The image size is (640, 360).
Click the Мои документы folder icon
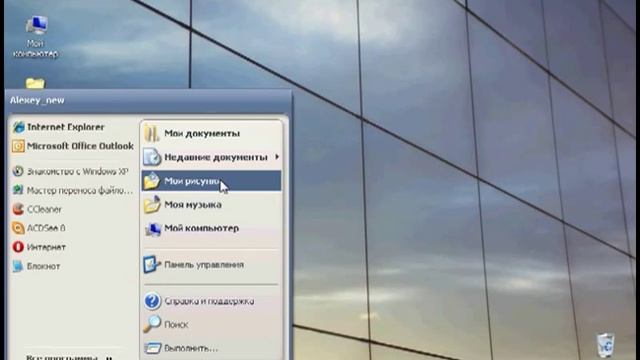(x=152, y=133)
